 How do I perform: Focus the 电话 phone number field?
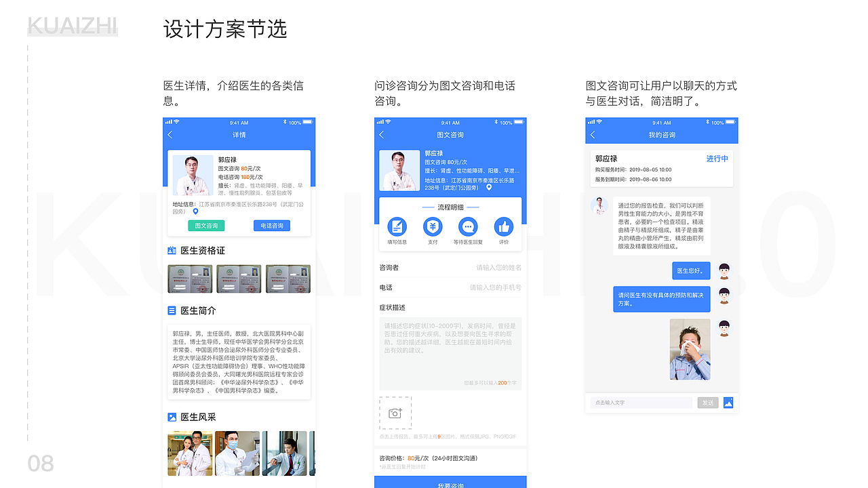click(x=450, y=287)
